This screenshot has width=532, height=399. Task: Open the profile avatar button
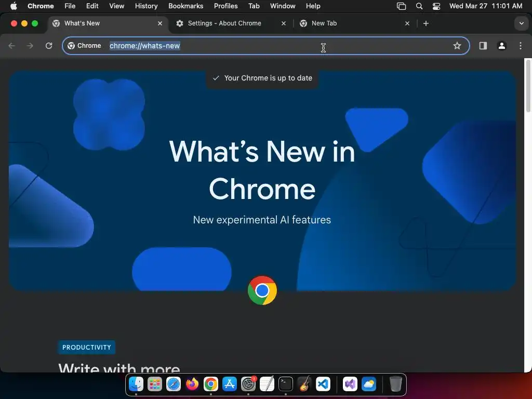coord(502,46)
